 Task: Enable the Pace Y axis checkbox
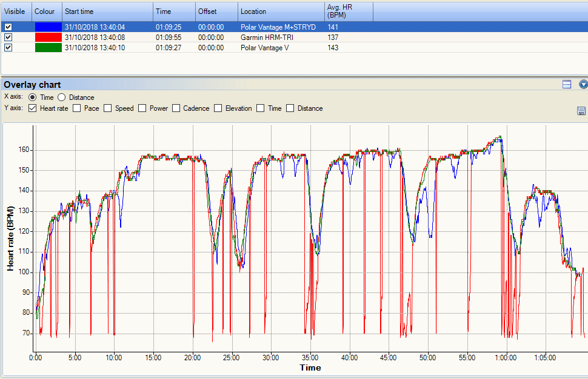[77, 108]
